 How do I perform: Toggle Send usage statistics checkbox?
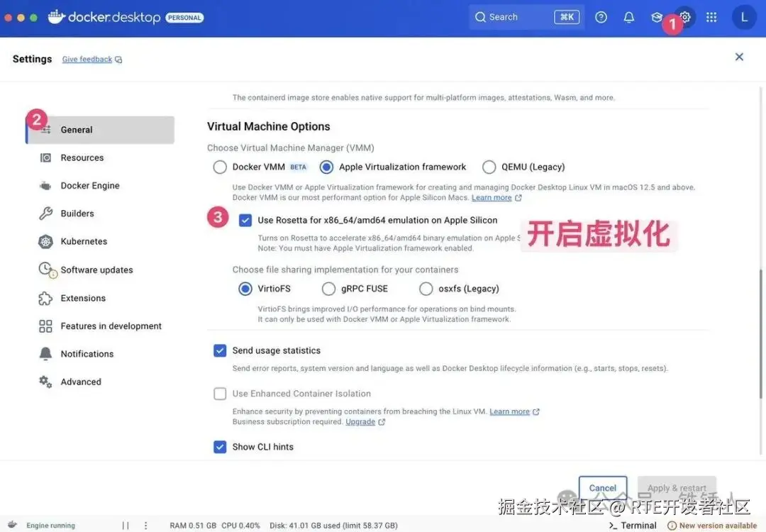point(220,350)
